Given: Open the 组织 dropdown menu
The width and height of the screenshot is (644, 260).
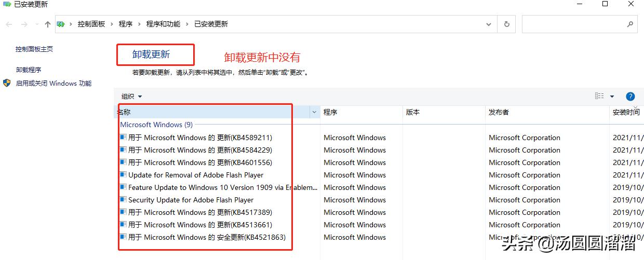Looking at the screenshot, I should (x=131, y=96).
